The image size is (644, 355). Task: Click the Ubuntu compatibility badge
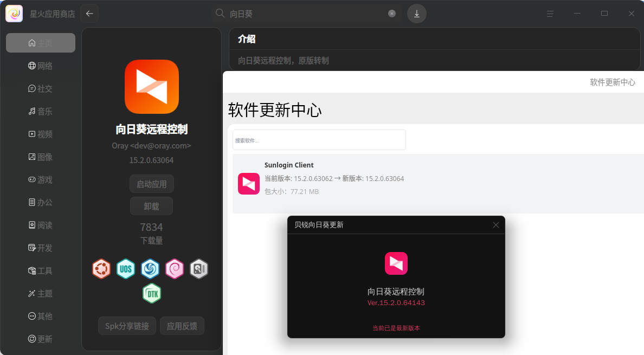[x=101, y=269]
